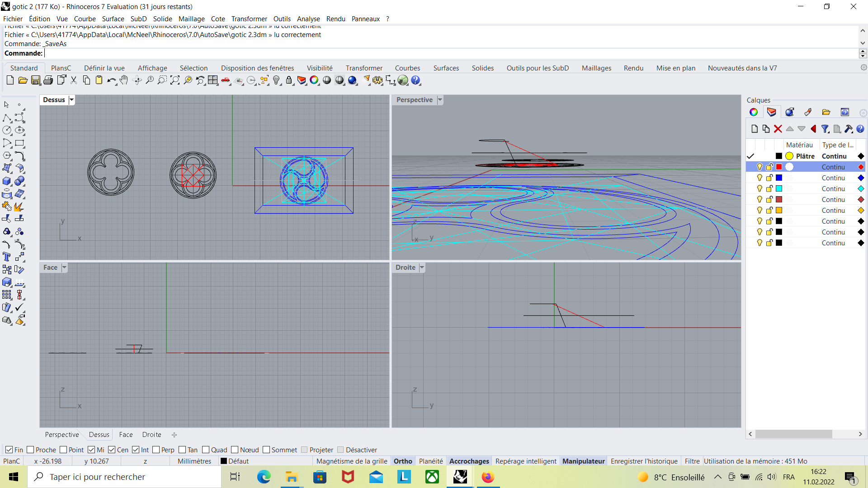Click the new layer icon in Calques panel
Viewport: 868px width, 488px height.
pos(754,129)
